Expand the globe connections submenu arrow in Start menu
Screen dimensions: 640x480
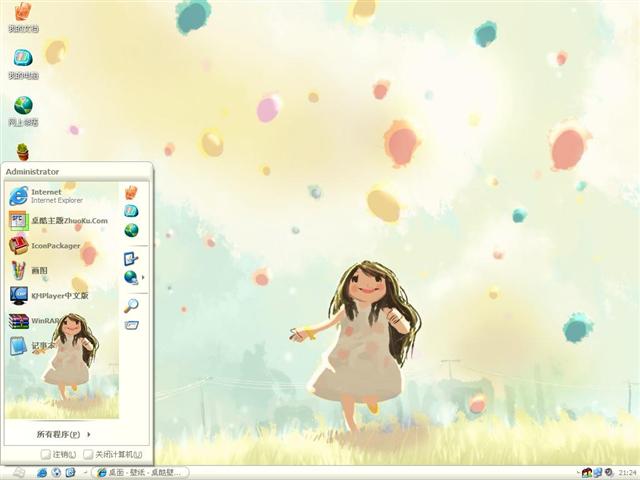(x=143, y=277)
